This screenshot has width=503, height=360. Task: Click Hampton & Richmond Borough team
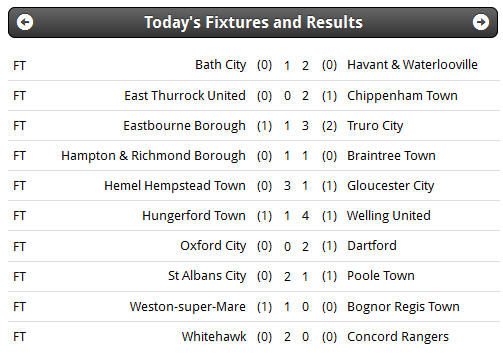tap(153, 156)
